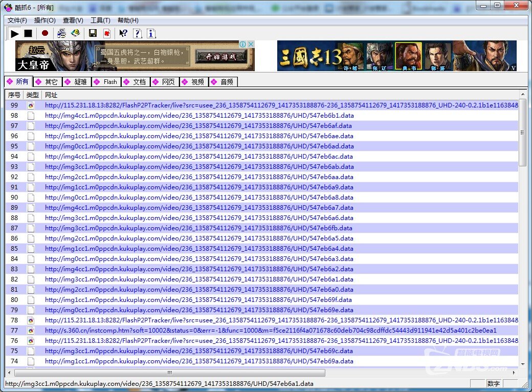Open the 三国志13 banner advertisement
The image size is (532, 392).
(x=396, y=56)
